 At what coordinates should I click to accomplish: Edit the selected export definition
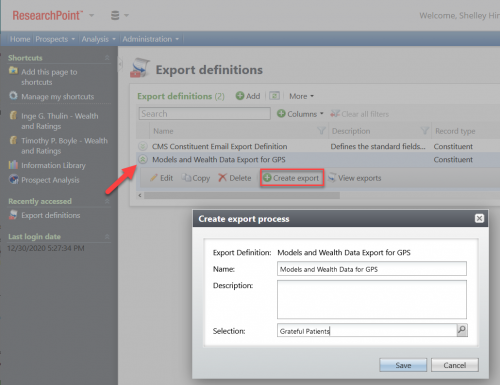coord(161,178)
